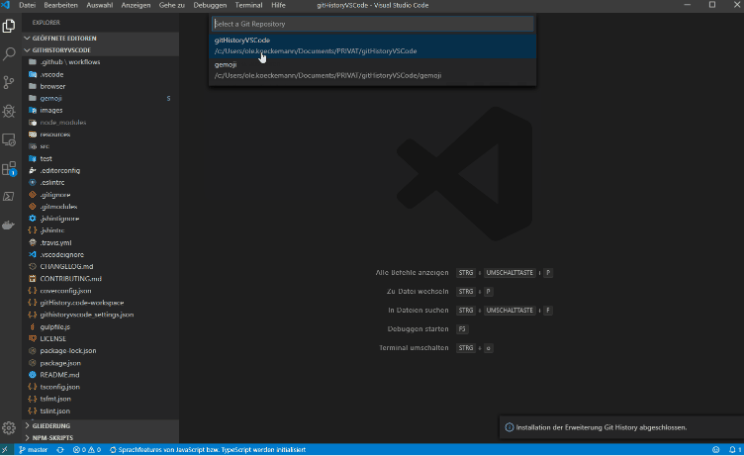744x456 pixels.
Task: Open the .eslintrc file
Action: 101,183
